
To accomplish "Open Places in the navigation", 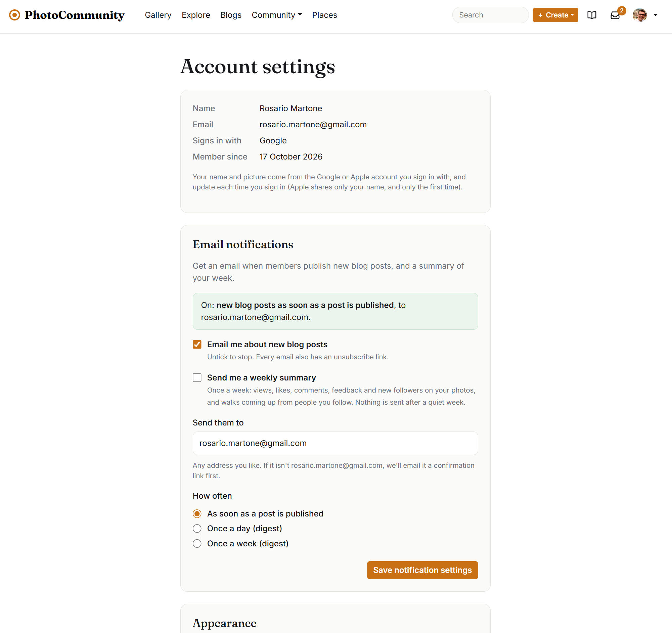I will pyautogui.click(x=324, y=15).
